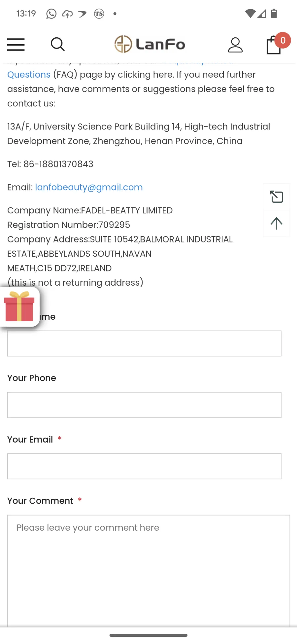Tap the battery indicator in status bar
This screenshot has width=297, height=644.
tap(274, 14)
